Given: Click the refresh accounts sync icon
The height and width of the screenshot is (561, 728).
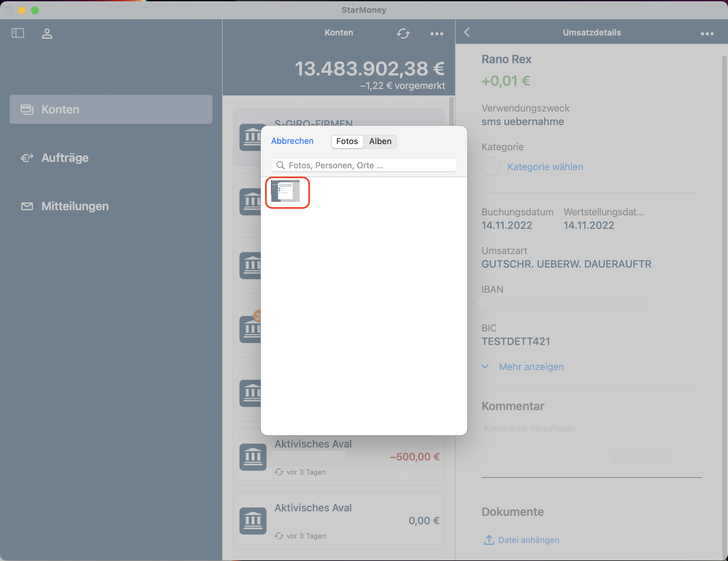Looking at the screenshot, I should click(403, 33).
